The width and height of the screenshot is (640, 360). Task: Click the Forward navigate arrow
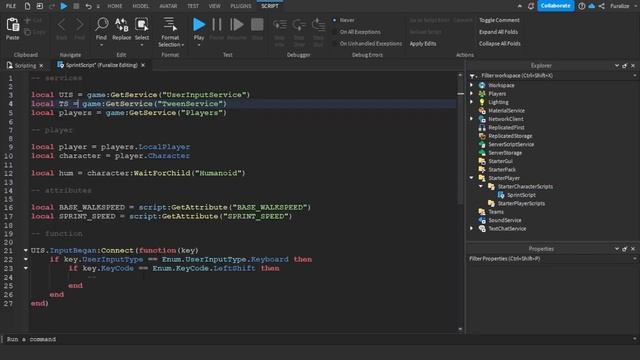pyautogui.click(x=80, y=25)
